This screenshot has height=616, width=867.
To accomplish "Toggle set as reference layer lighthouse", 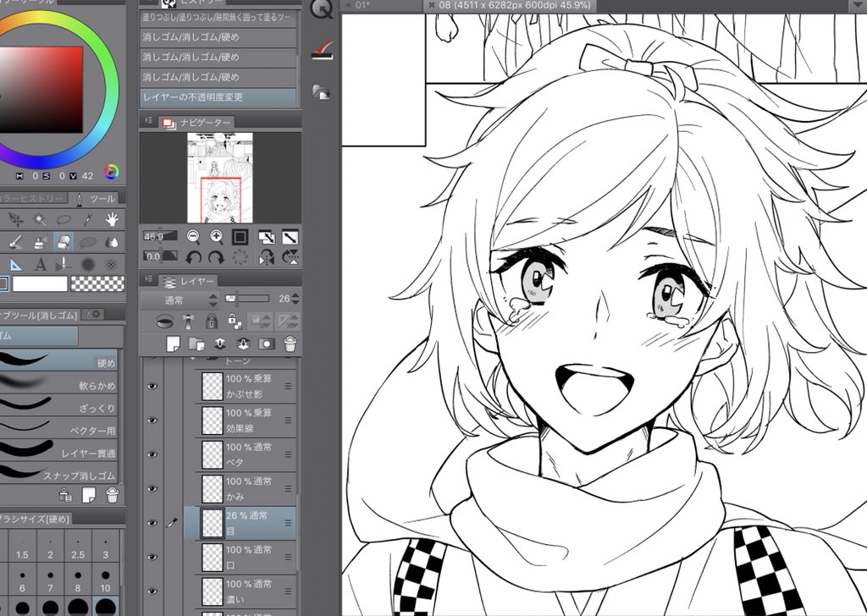I will [188, 321].
